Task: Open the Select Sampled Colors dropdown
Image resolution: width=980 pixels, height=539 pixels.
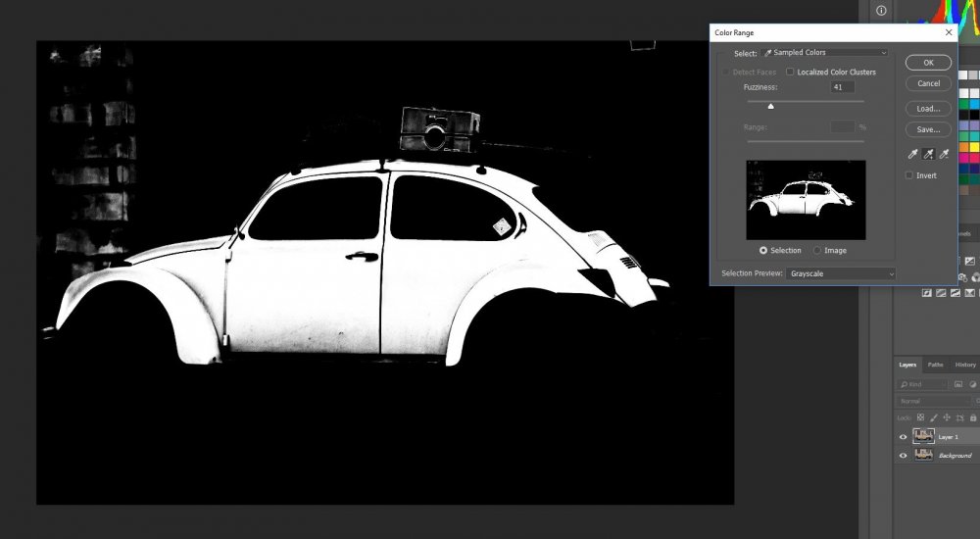Action: tap(824, 53)
